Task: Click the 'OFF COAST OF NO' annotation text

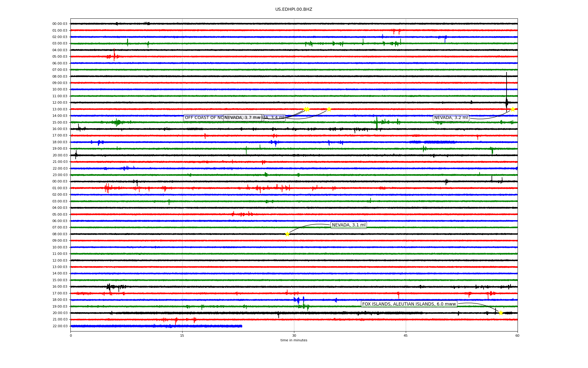Action: pos(204,118)
